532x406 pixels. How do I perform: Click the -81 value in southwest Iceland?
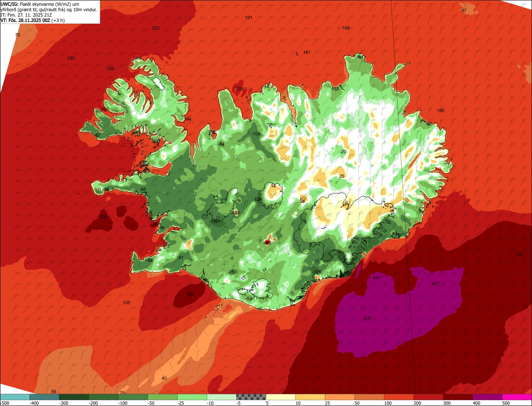(x=180, y=257)
